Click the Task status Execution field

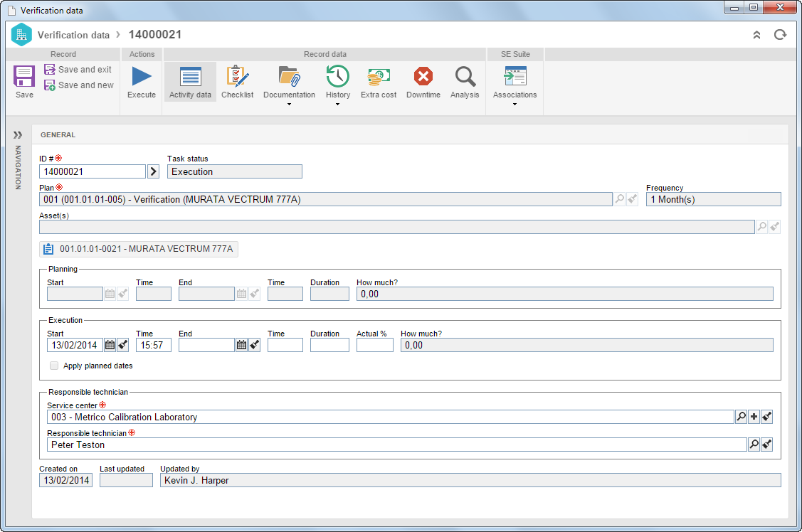[235, 171]
